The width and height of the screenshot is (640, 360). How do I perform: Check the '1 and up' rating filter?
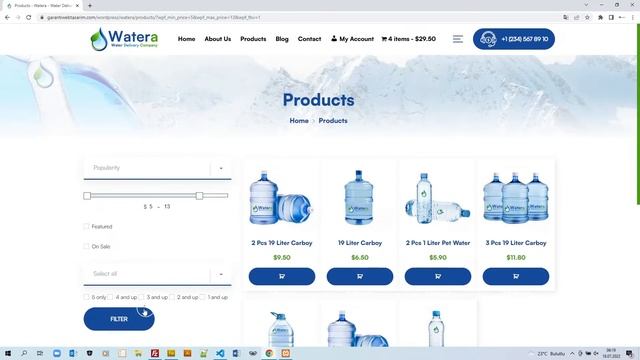[202, 297]
